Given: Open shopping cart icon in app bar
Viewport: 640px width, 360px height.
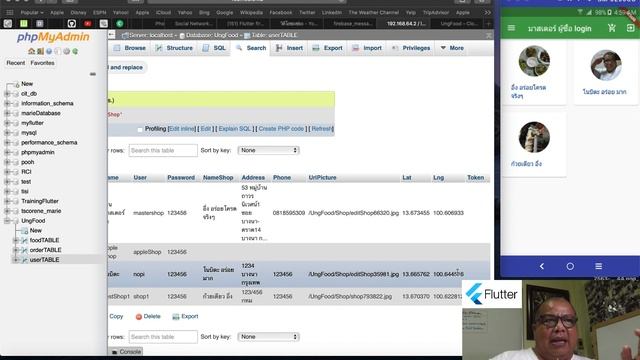Looking at the screenshot, I should [x=611, y=28].
